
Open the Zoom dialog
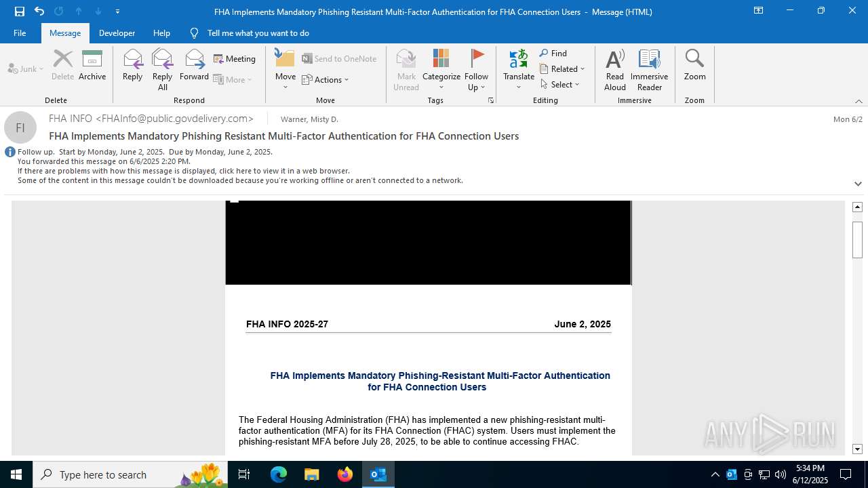coord(694,65)
